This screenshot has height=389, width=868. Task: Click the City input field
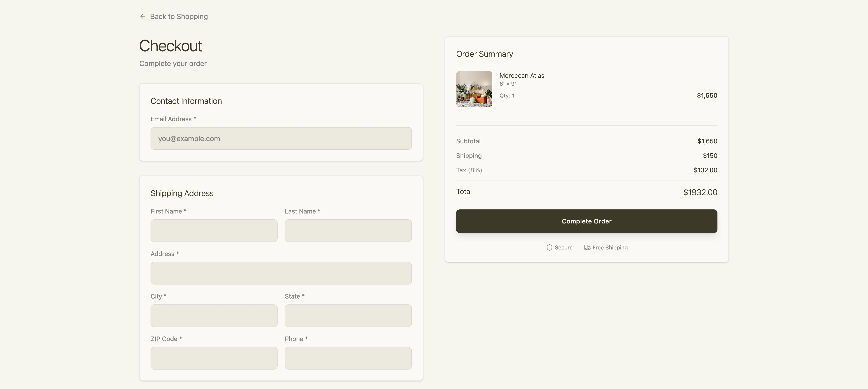(x=214, y=315)
